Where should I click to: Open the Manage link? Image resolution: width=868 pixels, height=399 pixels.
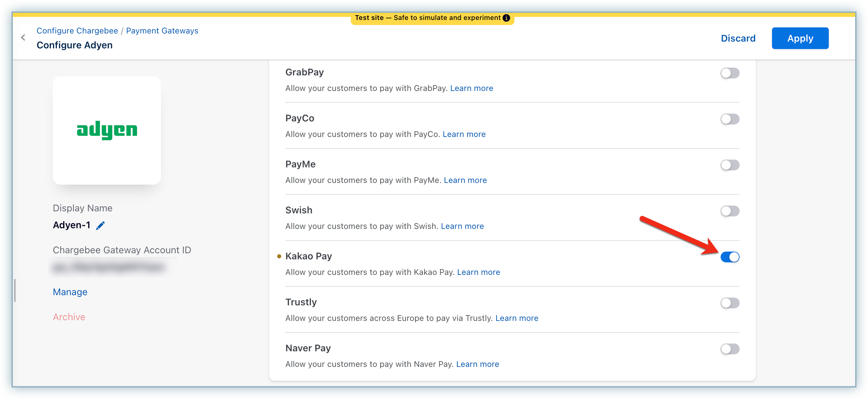(x=70, y=292)
